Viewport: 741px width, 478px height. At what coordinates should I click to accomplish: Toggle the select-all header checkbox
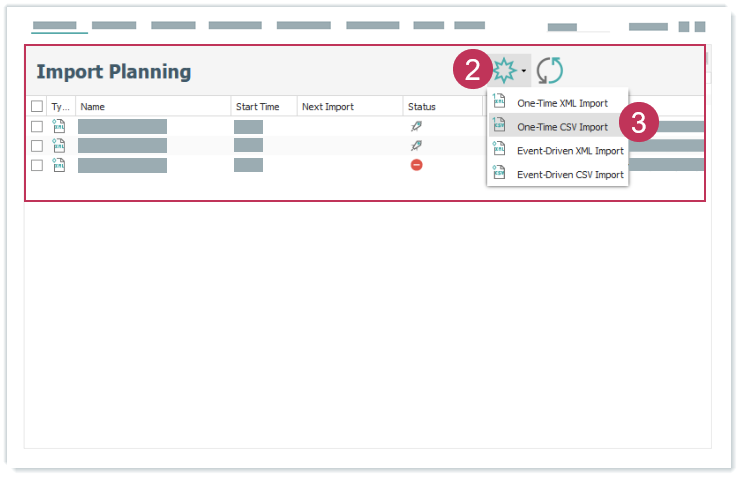[x=37, y=107]
